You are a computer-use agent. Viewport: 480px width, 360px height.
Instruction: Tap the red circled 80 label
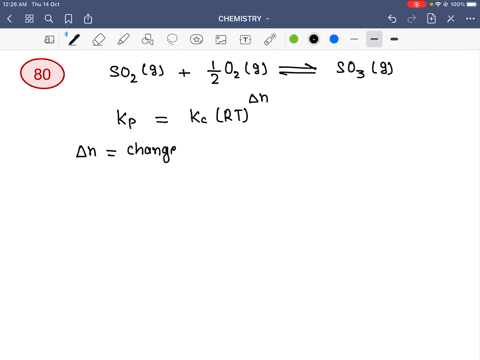42,74
